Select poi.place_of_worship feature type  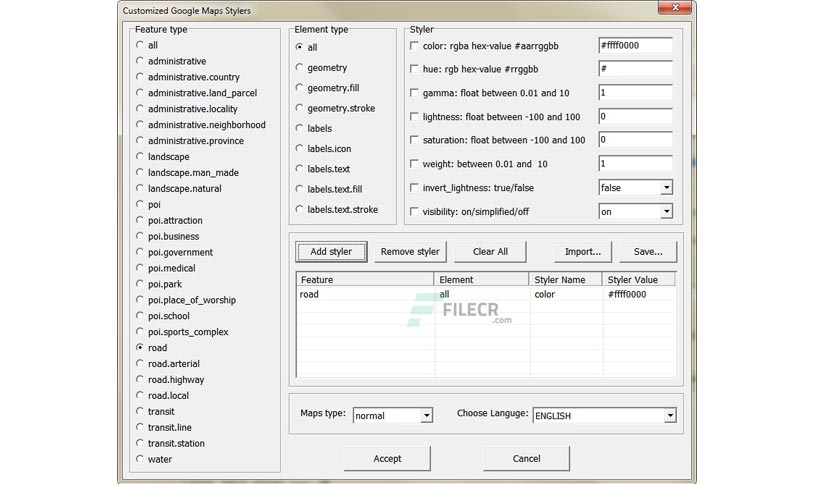(140, 300)
